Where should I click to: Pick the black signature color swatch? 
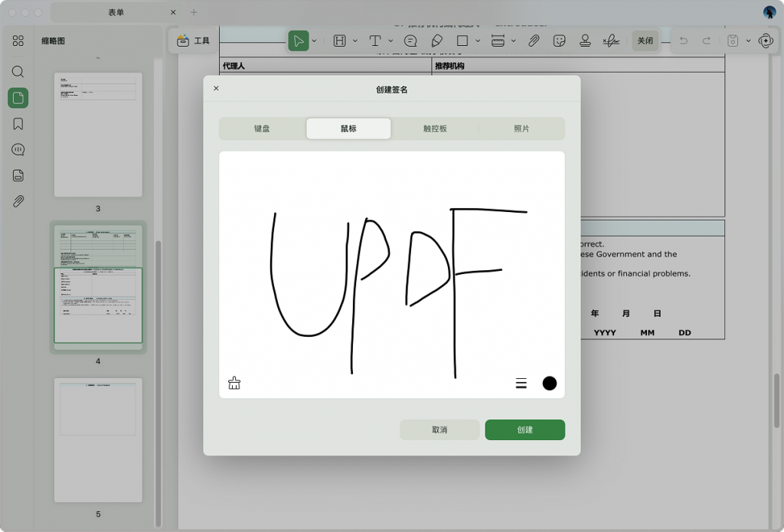pyautogui.click(x=550, y=383)
